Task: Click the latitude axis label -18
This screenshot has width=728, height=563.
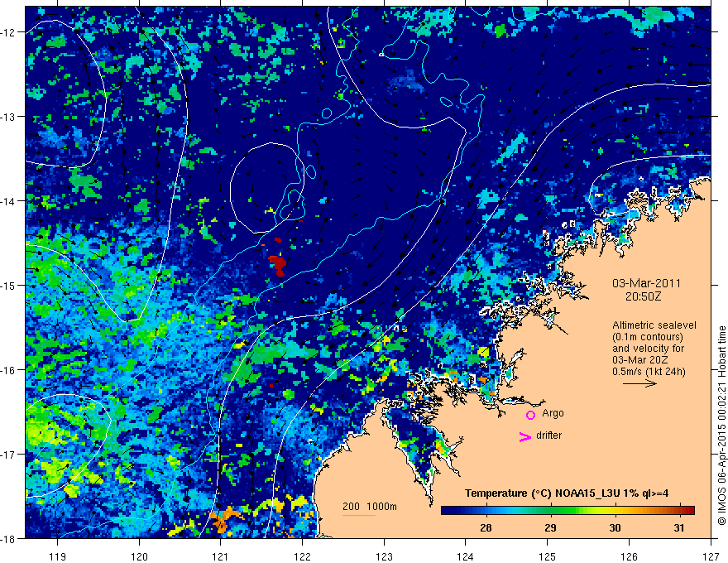Action: [x=8, y=538]
